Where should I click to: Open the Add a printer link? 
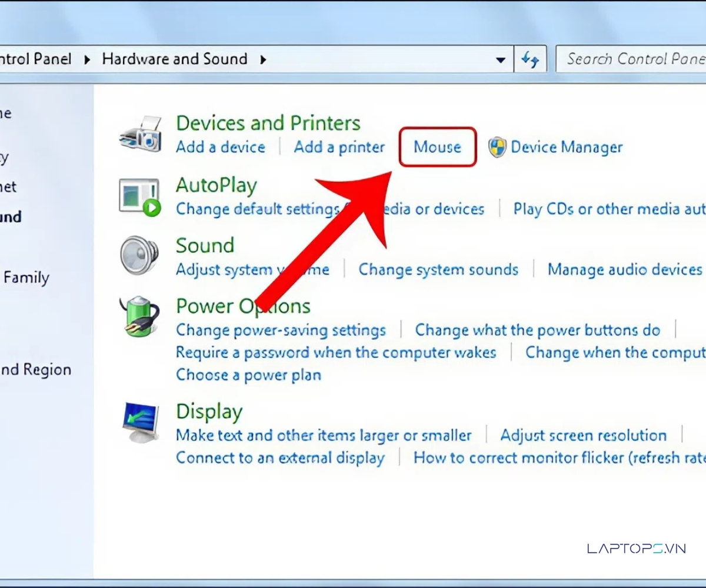339,147
